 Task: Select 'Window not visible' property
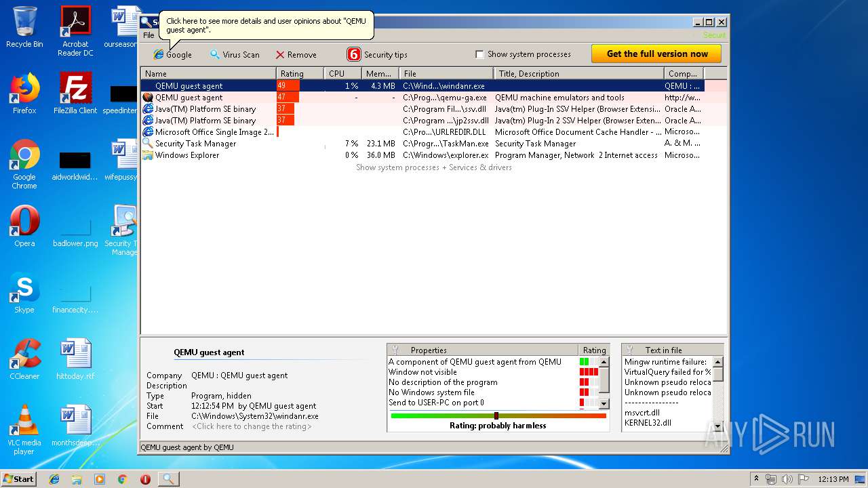(422, 372)
